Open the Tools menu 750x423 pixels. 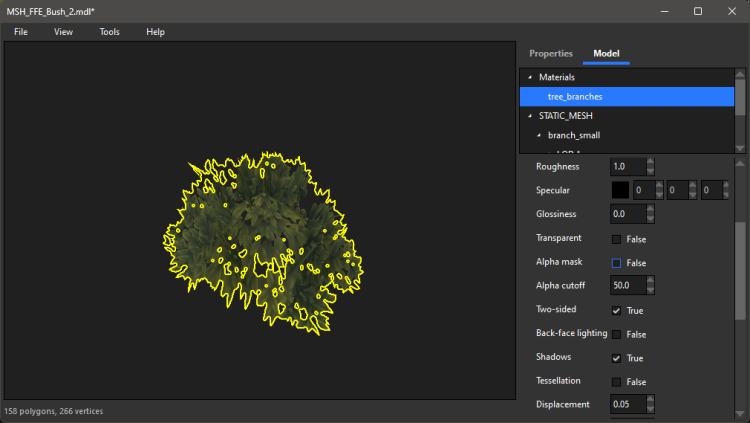pyautogui.click(x=109, y=32)
